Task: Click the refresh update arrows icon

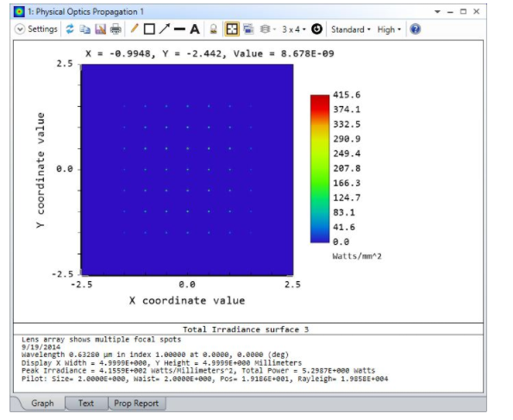Action: (70, 29)
